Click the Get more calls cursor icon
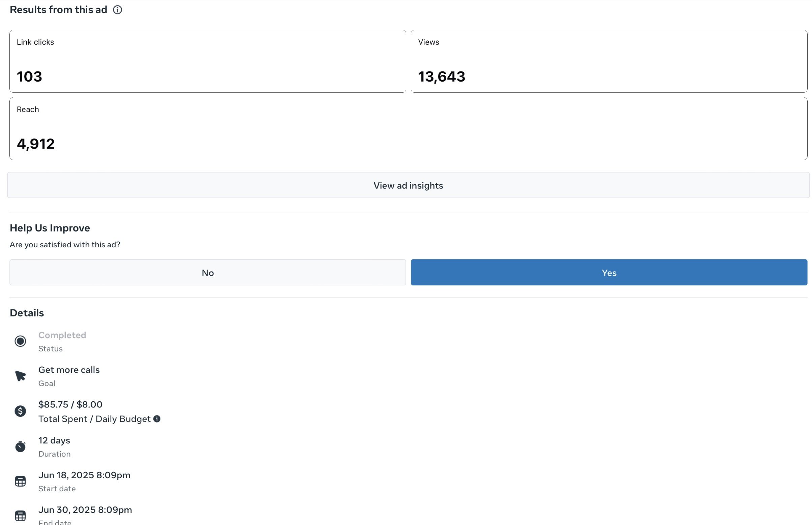 tap(20, 376)
